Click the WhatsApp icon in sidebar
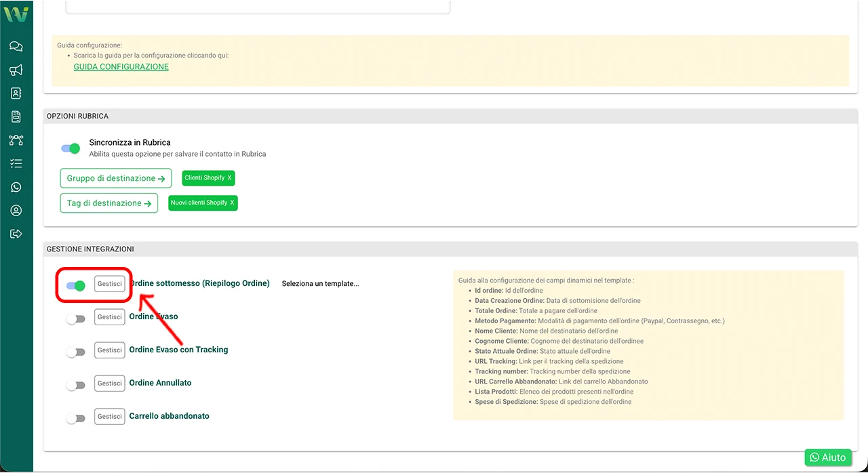The height and width of the screenshot is (473, 868). tap(16, 187)
